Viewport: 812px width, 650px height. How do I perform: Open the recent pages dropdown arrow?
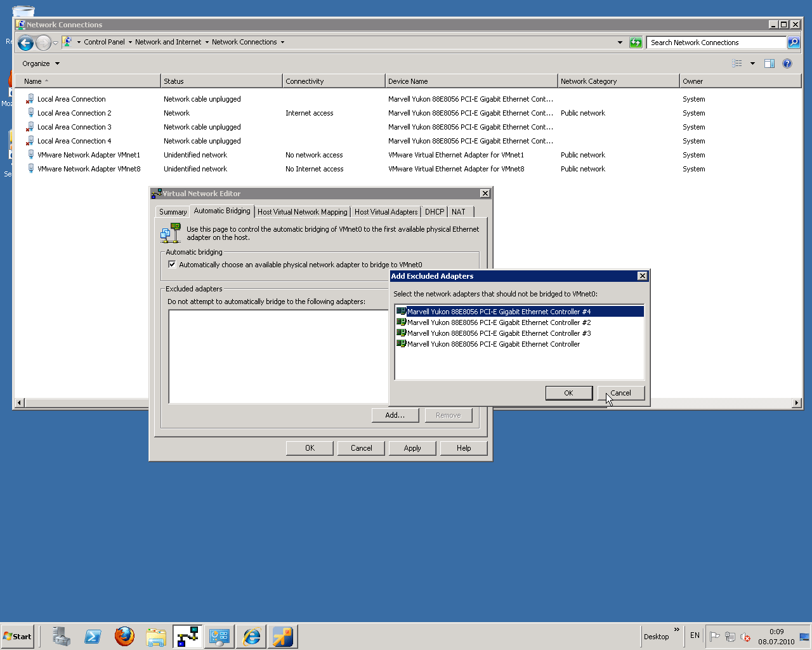(x=55, y=43)
